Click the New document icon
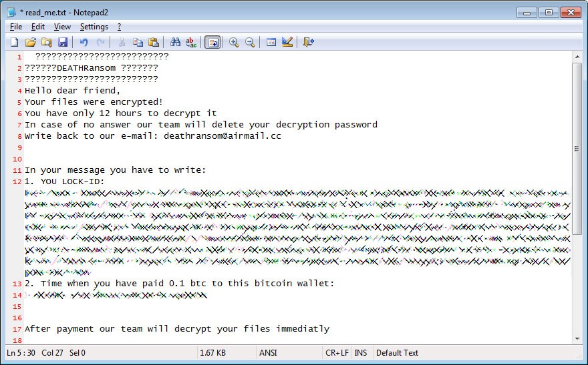588x365 pixels. pyautogui.click(x=14, y=42)
